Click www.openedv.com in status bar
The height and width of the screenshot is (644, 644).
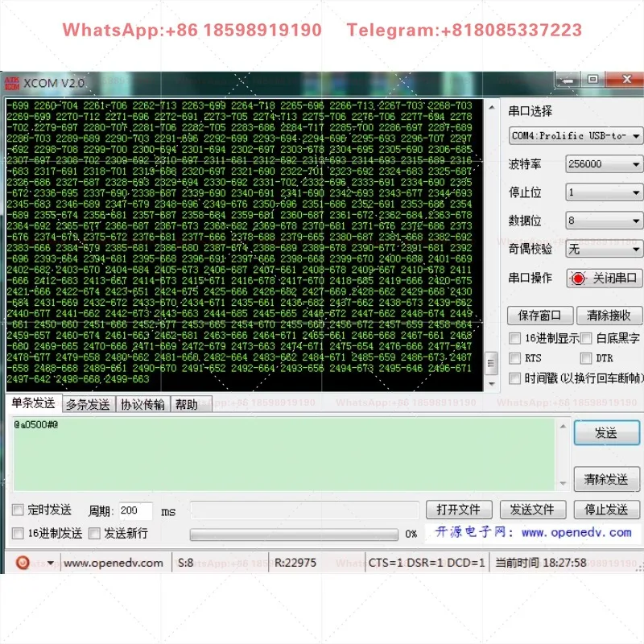[x=114, y=563]
